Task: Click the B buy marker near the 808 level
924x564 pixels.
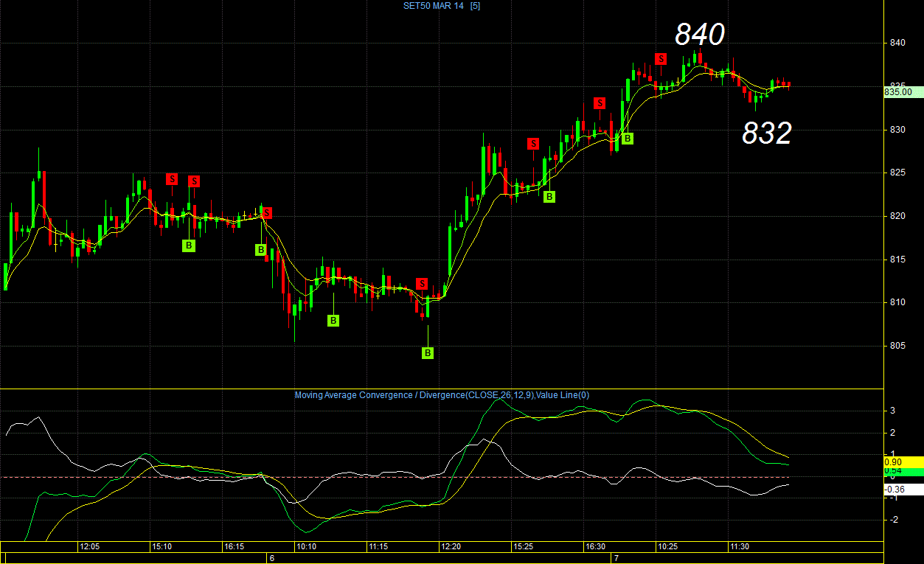Action: 333,320
